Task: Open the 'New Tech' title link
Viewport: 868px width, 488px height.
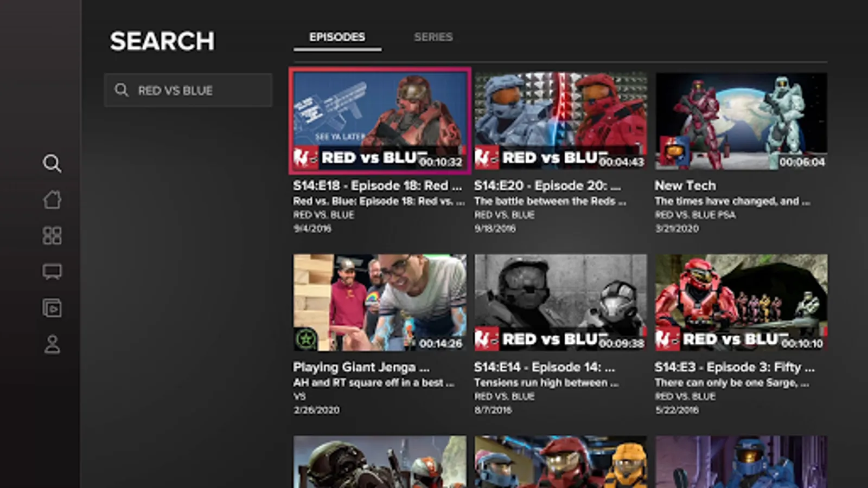Action: point(685,185)
